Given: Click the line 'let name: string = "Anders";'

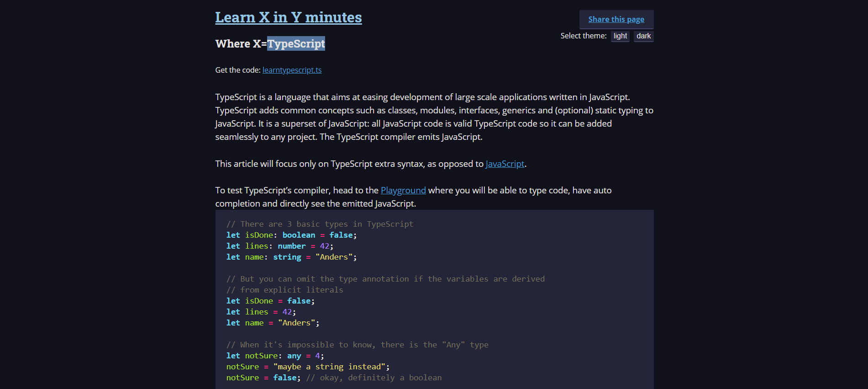Looking at the screenshot, I should tap(291, 257).
